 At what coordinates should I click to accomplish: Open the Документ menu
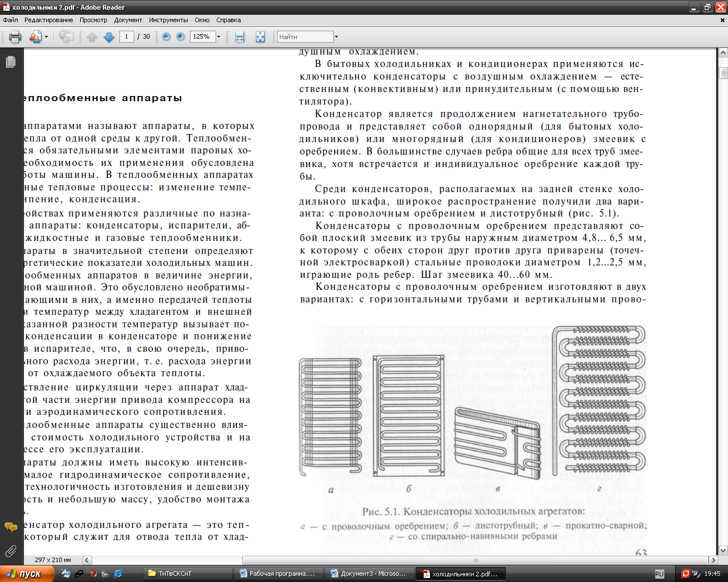tap(128, 20)
